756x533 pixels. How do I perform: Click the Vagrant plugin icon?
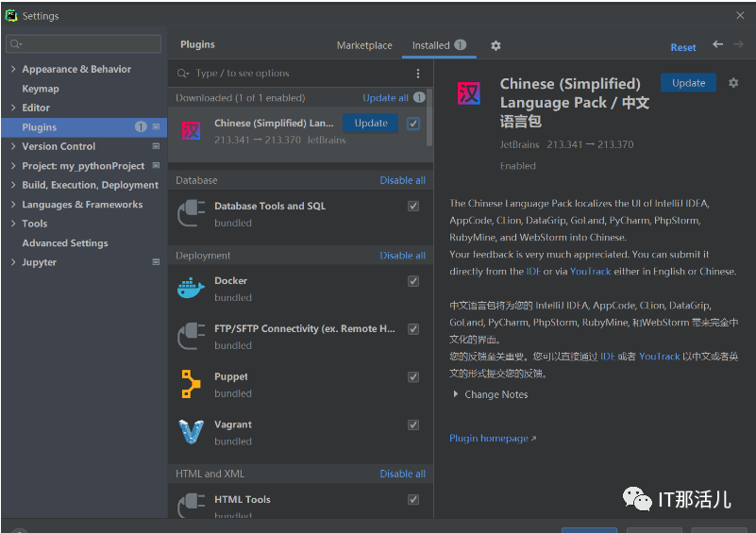(191, 432)
